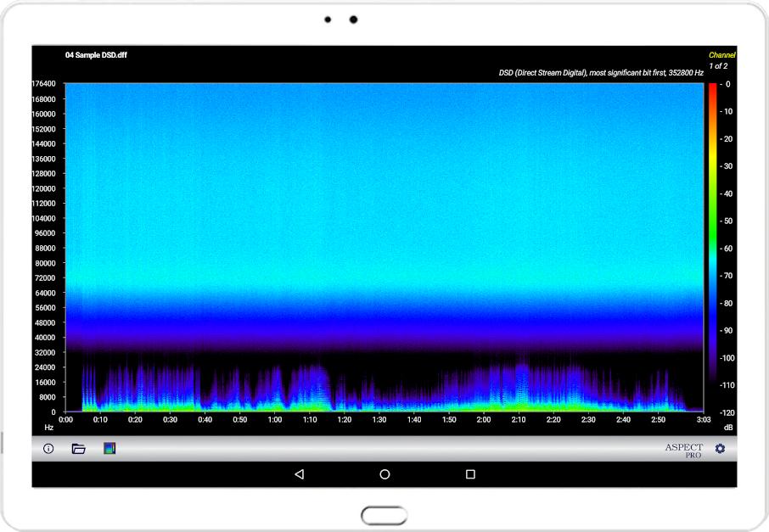Click the 3:03 end time label
Viewport: 769px width, 532px height.
(x=704, y=420)
